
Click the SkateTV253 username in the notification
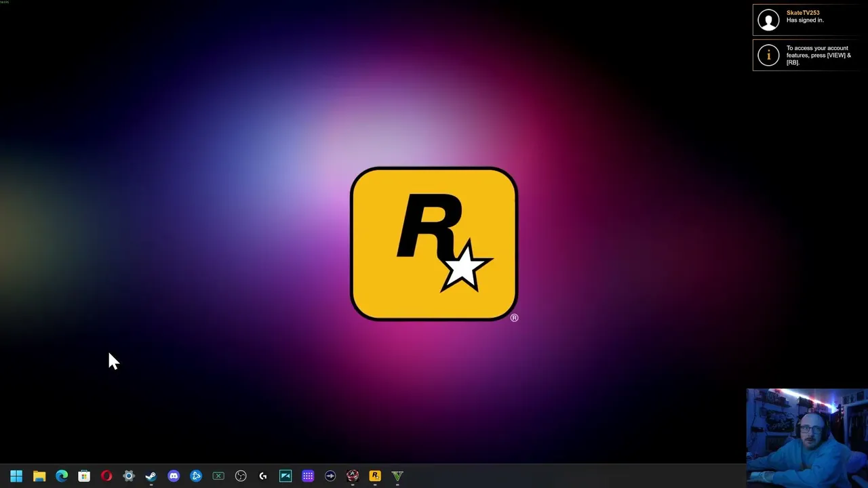click(803, 13)
